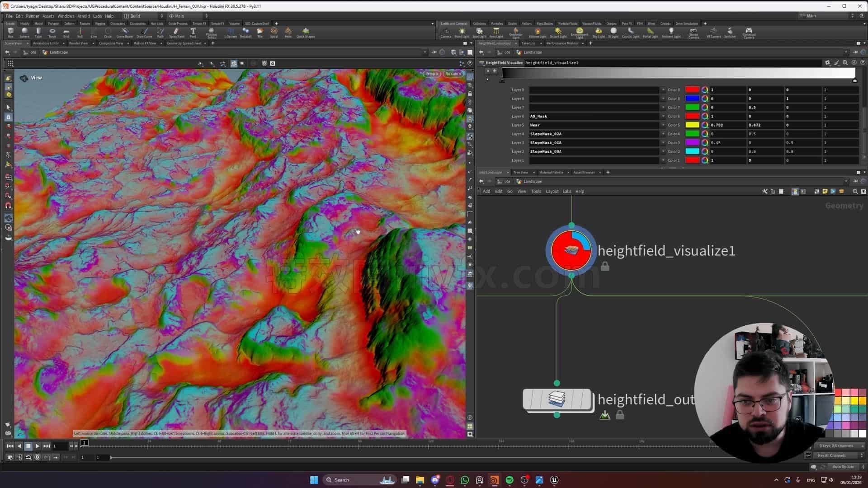This screenshot has width=868, height=488.
Task: Open the node info icon in parameters
Action: pos(854,63)
